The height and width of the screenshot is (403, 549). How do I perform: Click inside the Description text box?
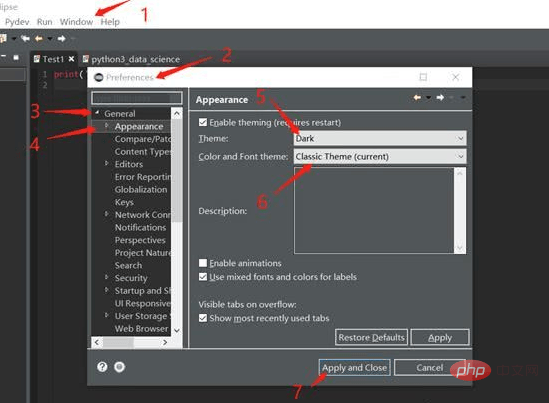tap(374, 210)
